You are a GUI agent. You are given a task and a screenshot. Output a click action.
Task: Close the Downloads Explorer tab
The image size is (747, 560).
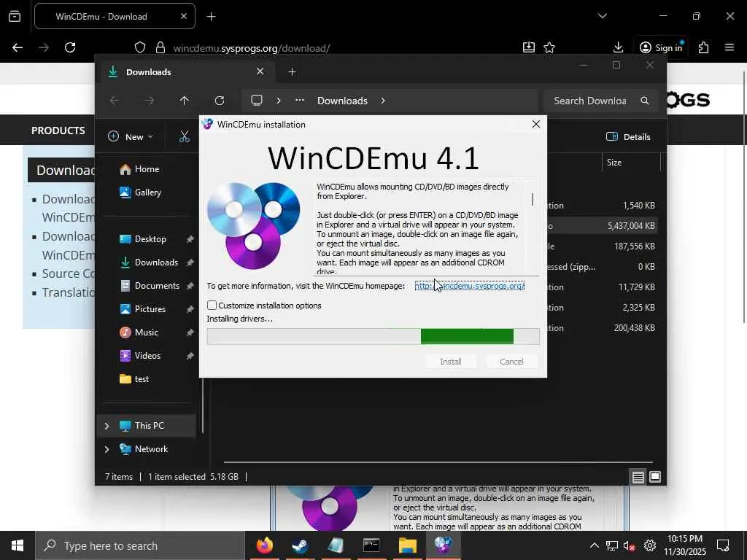click(260, 71)
